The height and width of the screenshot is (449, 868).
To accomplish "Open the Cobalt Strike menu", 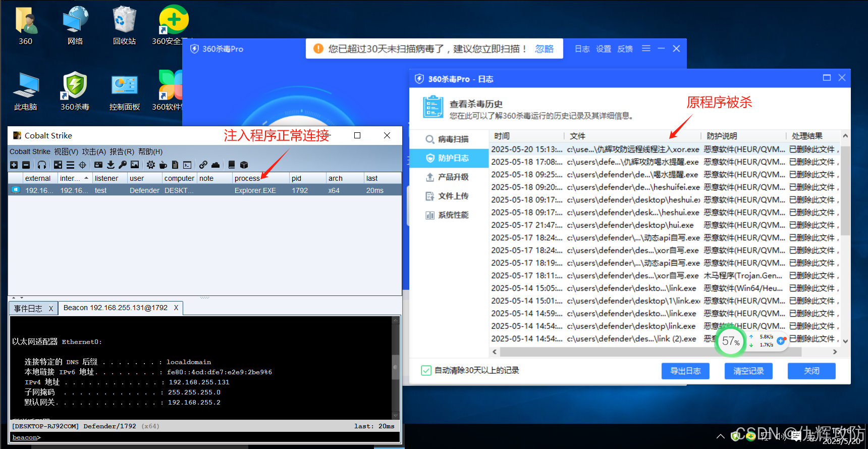I will tap(30, 152).
